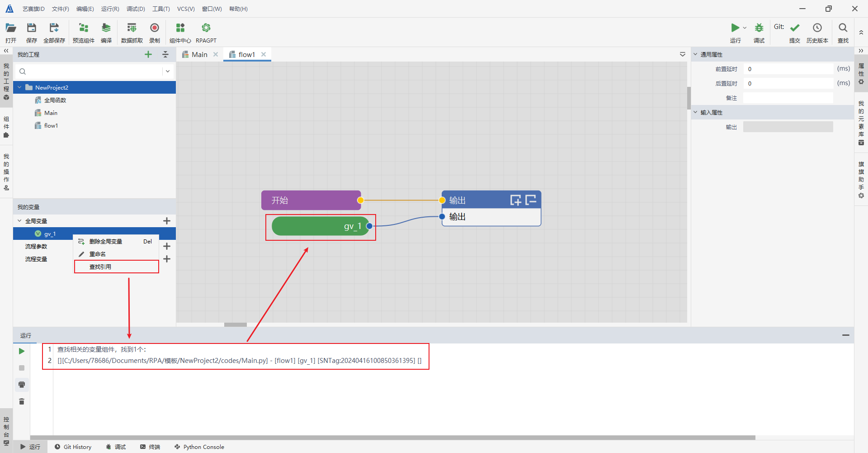Click the add-node icon on Output block
Image resolution: width=868 pixels, height=453 pixels.
point(515,200)
